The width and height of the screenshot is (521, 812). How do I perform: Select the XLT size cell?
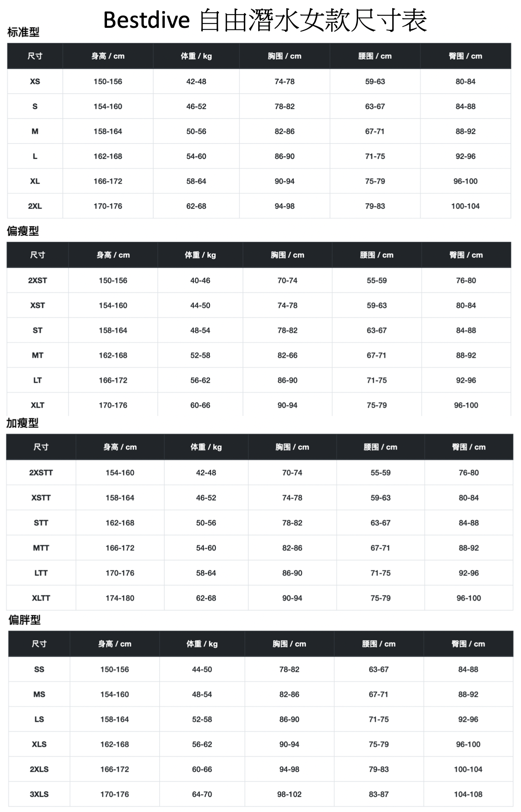pos(37,405)
